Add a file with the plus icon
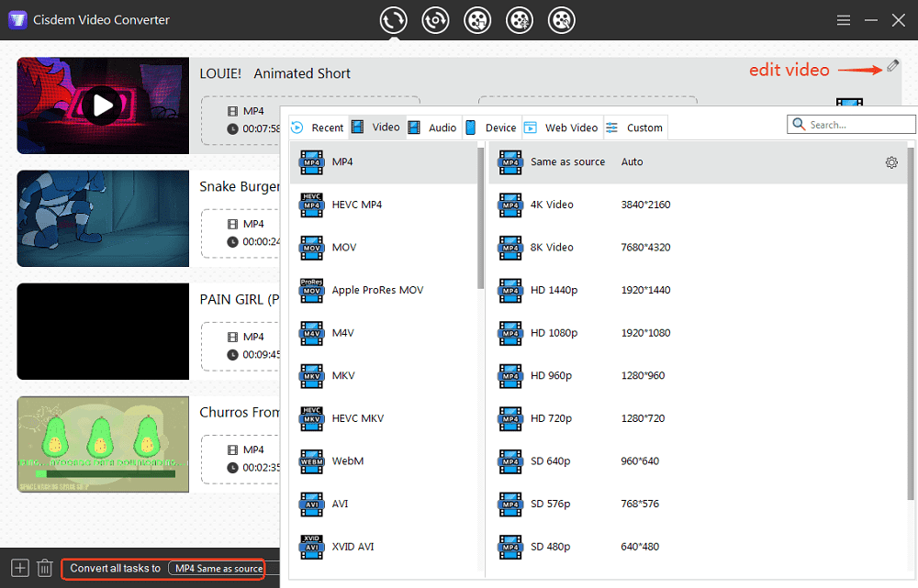This screenshot has width=918, height=588. (20, 568)
